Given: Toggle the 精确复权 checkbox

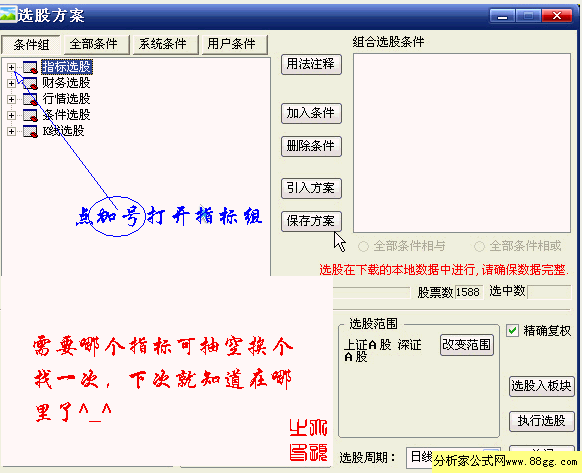Looking at the screenshot, I should click(512, 330).
